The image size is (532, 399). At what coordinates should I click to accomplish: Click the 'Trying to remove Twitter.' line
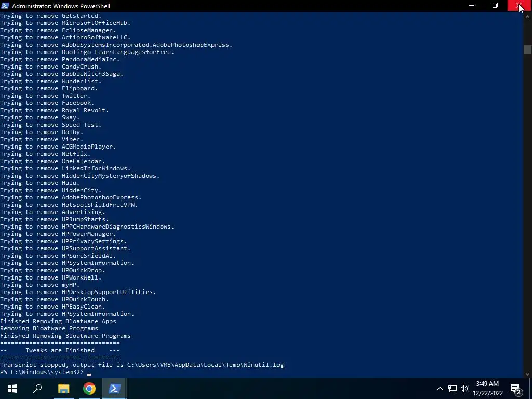[x=45, y=96]
